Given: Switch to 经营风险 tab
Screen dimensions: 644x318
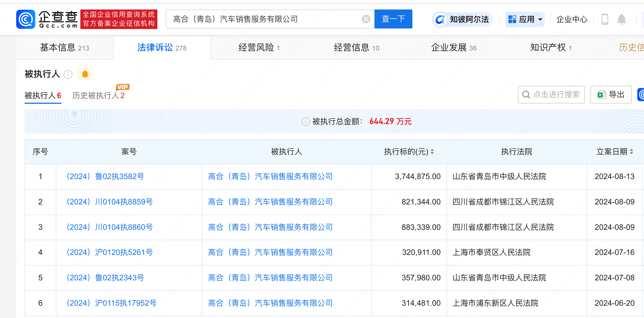Looking at the screenshot, I should [259, 48].
